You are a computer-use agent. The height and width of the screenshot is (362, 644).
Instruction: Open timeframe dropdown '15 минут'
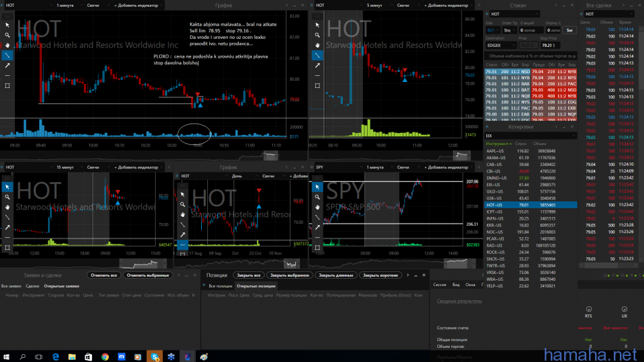click(x=68, y=167)
